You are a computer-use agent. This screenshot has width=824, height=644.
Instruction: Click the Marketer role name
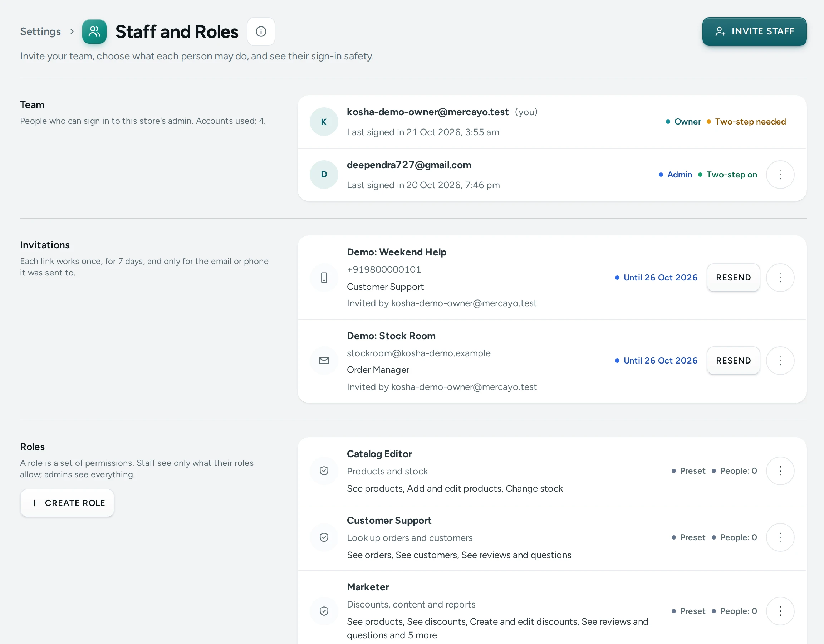(x=368, y=587)
